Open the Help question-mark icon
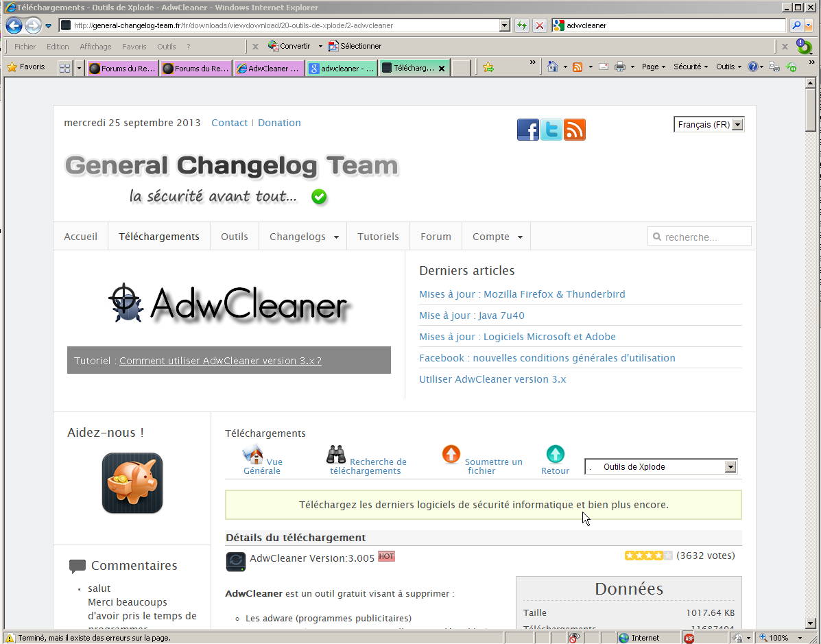Viewport: 821px width, 644px height. [x=753, y=67]
